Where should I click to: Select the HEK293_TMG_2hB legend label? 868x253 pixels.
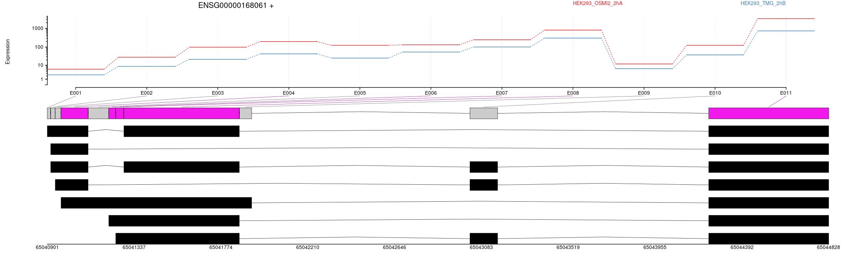(x=763, y=3)
